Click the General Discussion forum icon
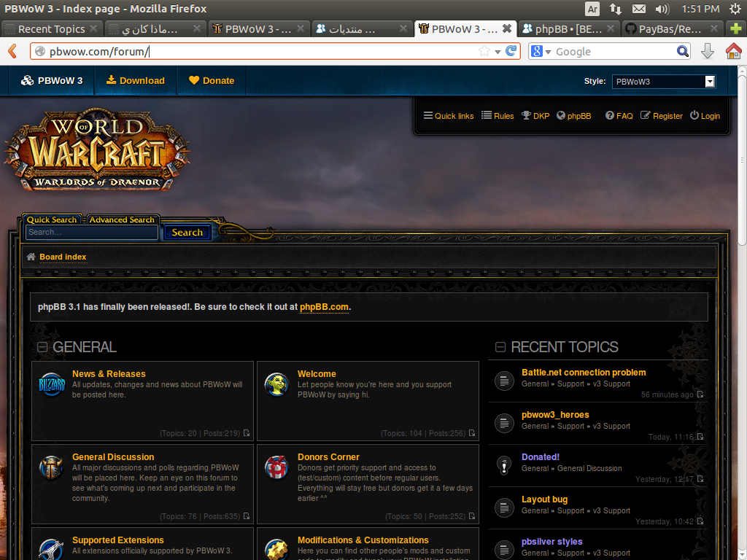Viewport: 747px width, 560px height. click(52, 467)
